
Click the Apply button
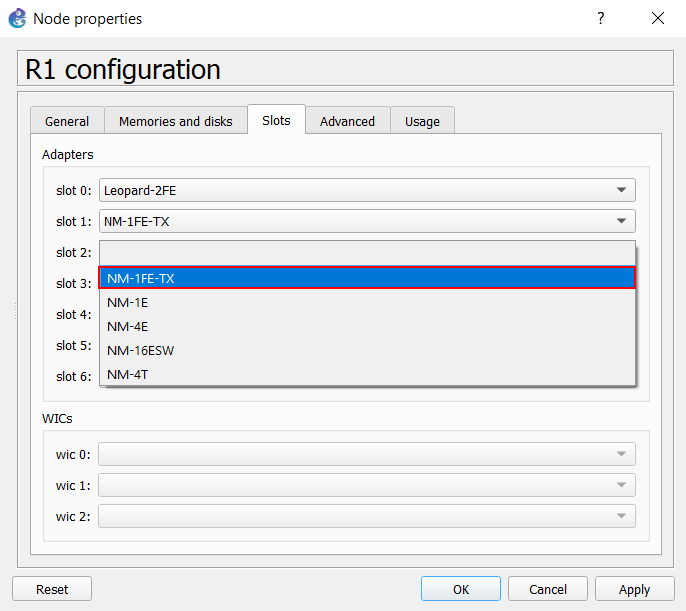634,589
